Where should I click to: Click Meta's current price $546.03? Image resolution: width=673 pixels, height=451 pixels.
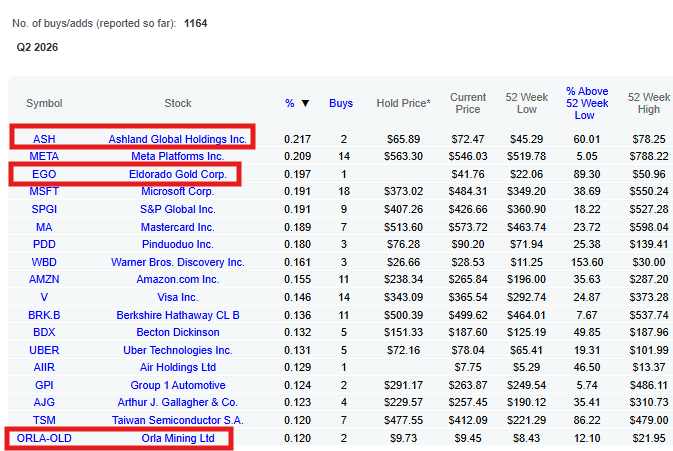point(468,157)
